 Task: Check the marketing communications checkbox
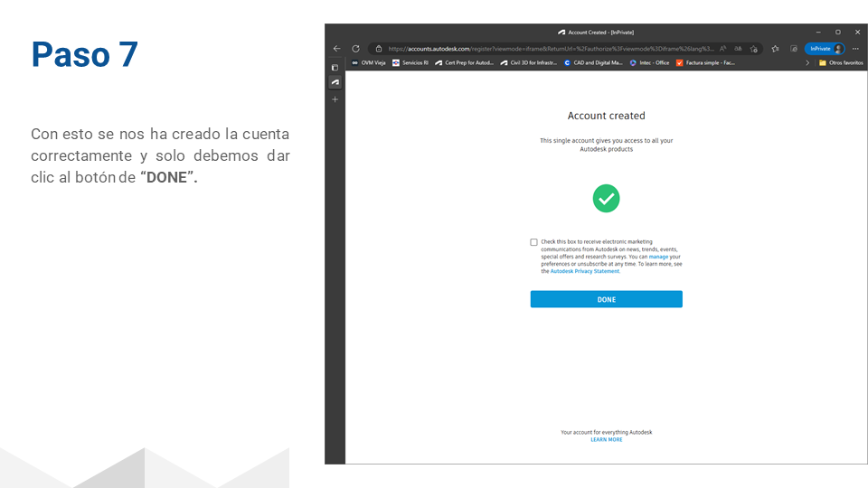[533, 242]
